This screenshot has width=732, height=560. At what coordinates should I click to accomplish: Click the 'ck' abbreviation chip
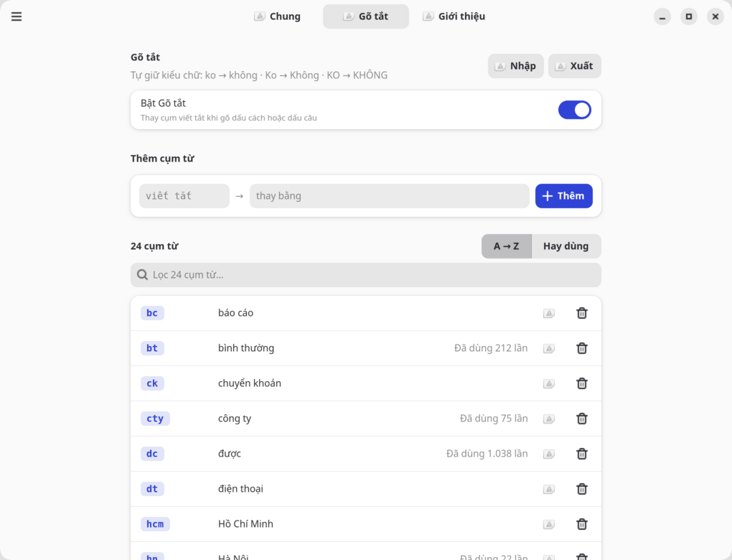coord(152,383)
